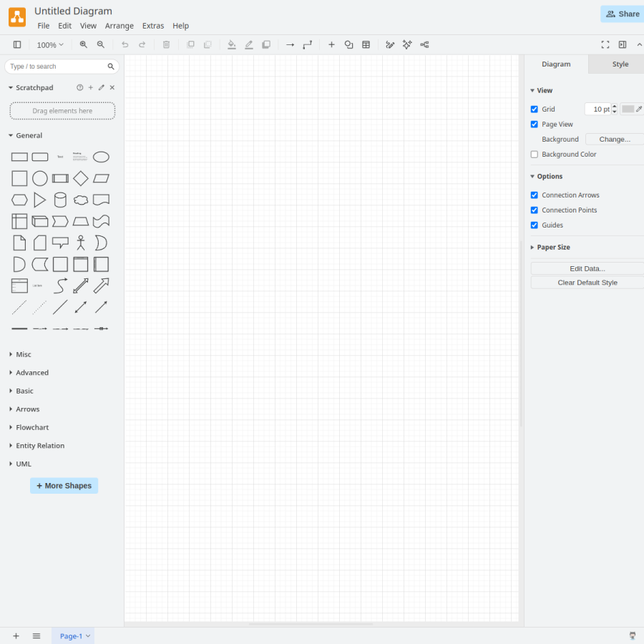Click the Line Color pencil icon

(249, 45)
